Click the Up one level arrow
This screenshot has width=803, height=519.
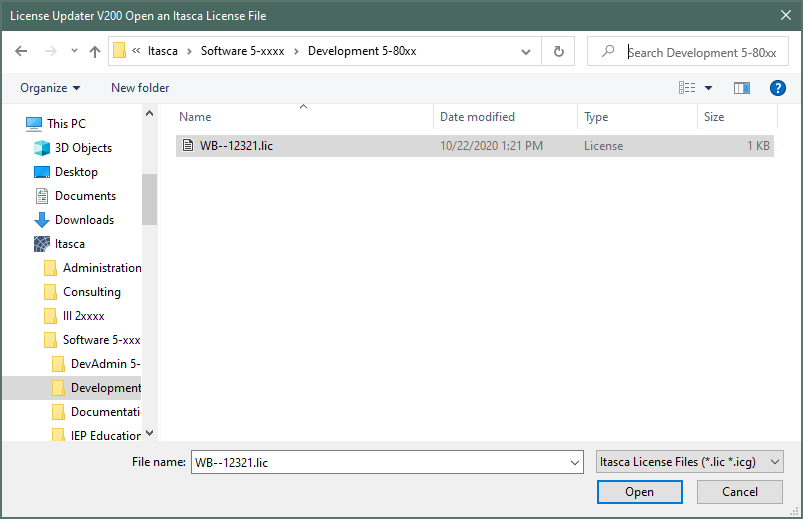95,52
